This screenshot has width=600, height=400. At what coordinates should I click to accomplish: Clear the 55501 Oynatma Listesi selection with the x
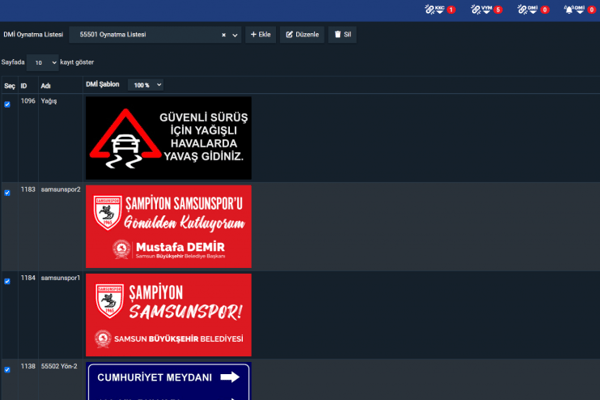224,35
